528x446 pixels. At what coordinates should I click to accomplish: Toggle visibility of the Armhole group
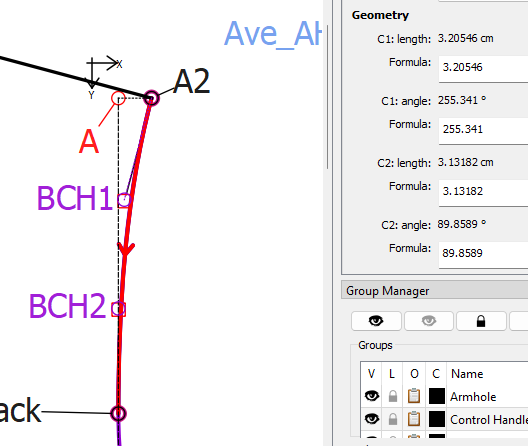point(372,396)
